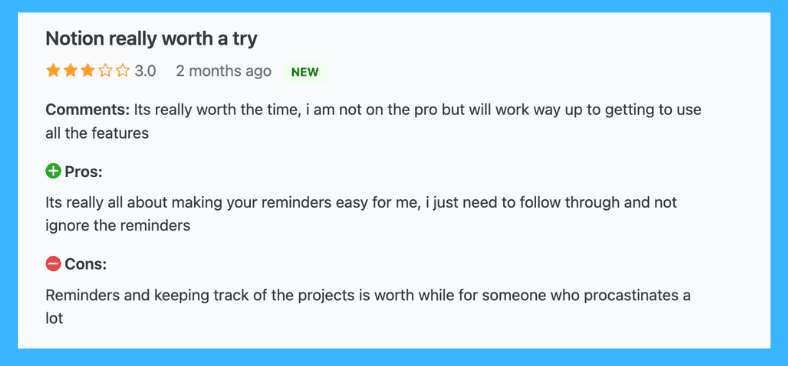Screen dimensions: 788x366
Task: Click the Pros heading text
Action: (x=83, y=172)
